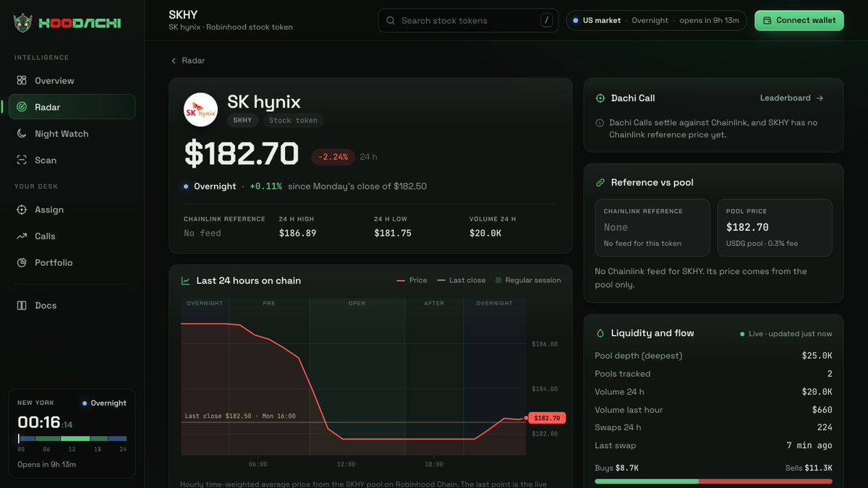Click the Assign crosshair icon

(22, 210)
